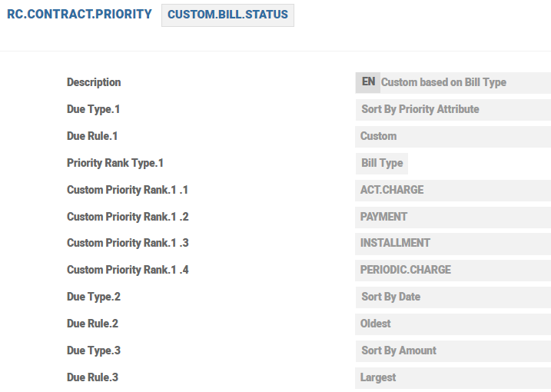Click the 'Due Rule.3' label
This screenshot has height=392, width=551.
click(92, 377)
